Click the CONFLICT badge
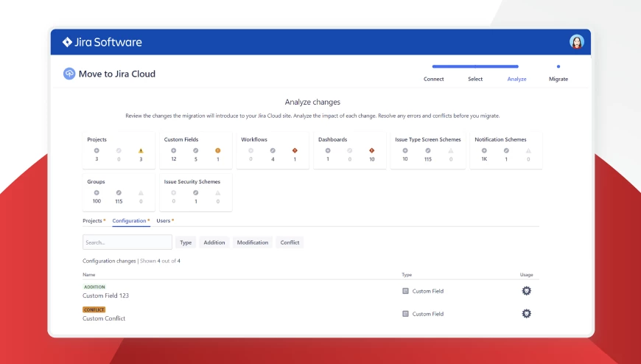The width and height of the screenshot is (641, 364). click(x=94, y=309)
